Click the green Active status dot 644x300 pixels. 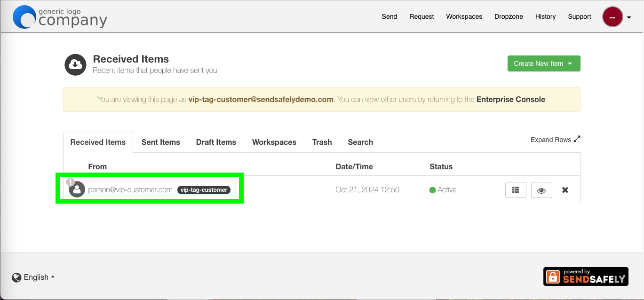pyautogui.click(x=432, y=190)
